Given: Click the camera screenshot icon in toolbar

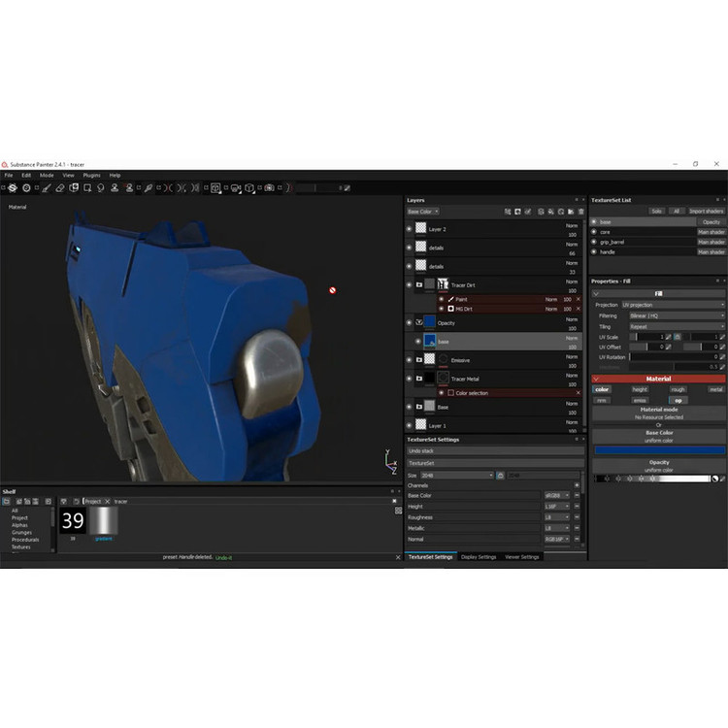Looking at the screenshot, I should click(x=268, y=187).
